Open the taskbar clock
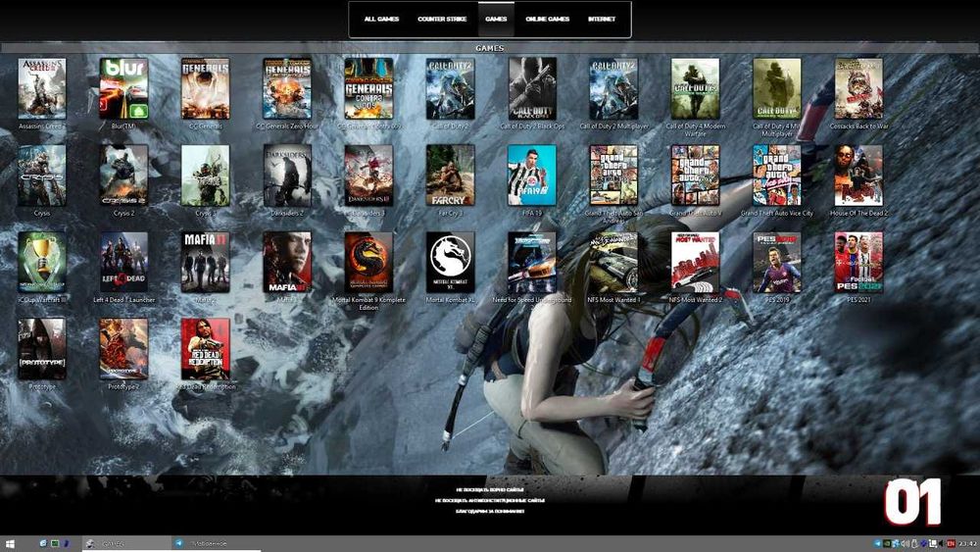980x552 pixels. (967, 544)
